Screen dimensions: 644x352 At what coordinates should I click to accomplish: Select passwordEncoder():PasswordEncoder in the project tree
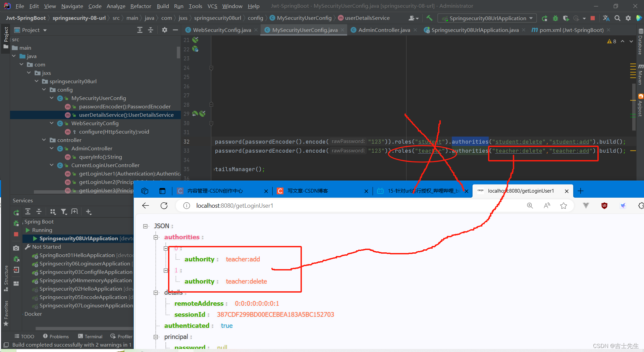coord(125,106)
